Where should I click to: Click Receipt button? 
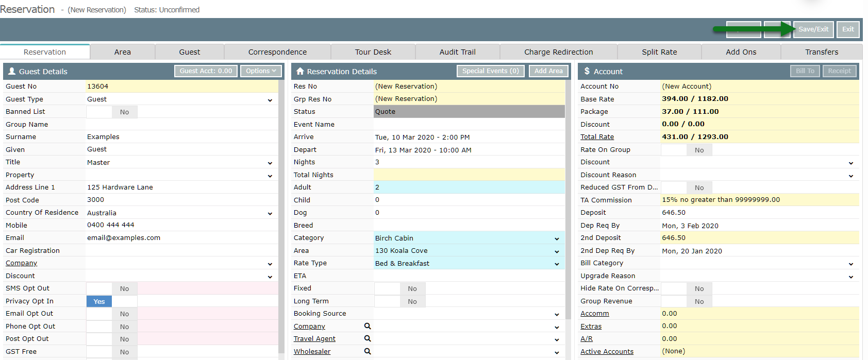[839, 71]
